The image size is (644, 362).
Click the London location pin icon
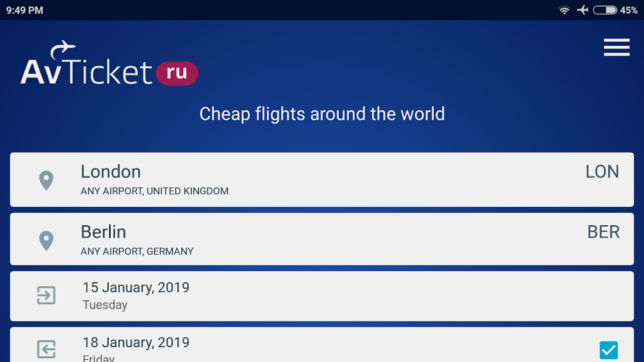coord(46,181)
